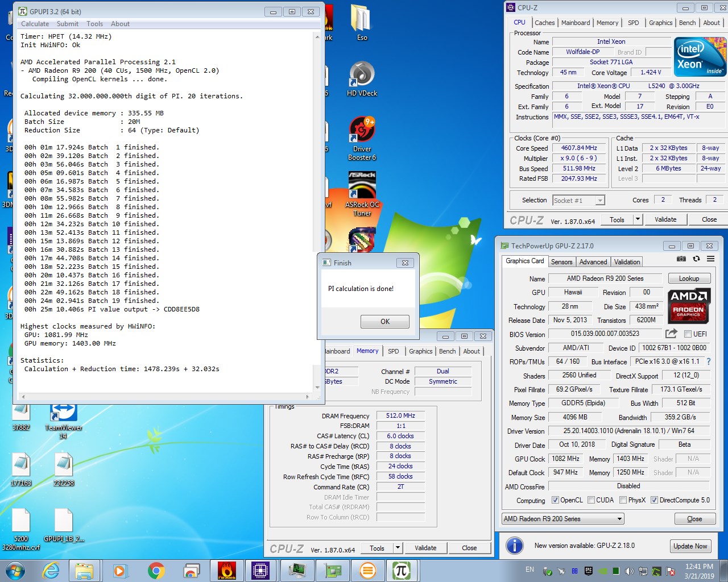Click Tools button in top CPU-Z window

click(x=617, y=219)
